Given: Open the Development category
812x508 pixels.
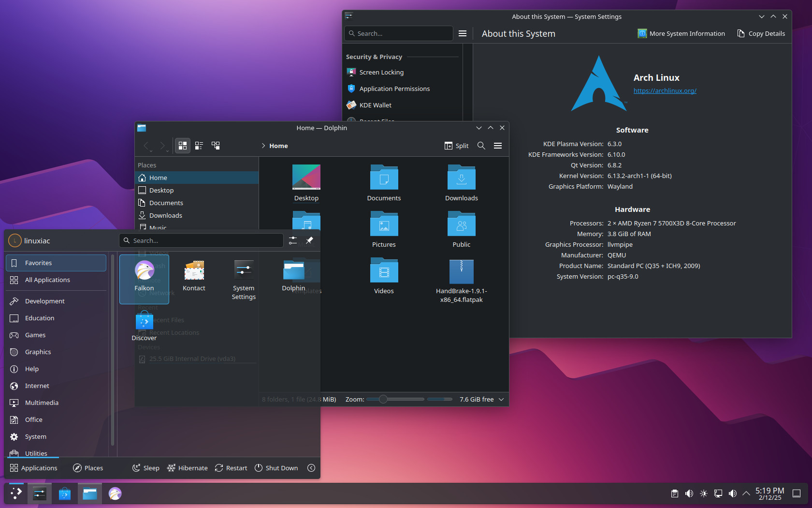Looking at the screenshot, I should (x=56, y=301).
